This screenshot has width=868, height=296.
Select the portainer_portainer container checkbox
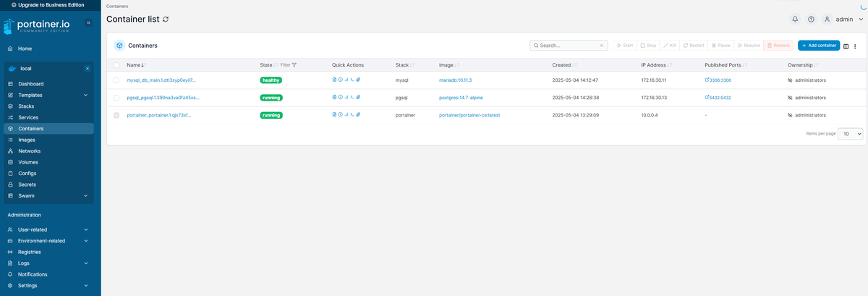click(116, 114)
